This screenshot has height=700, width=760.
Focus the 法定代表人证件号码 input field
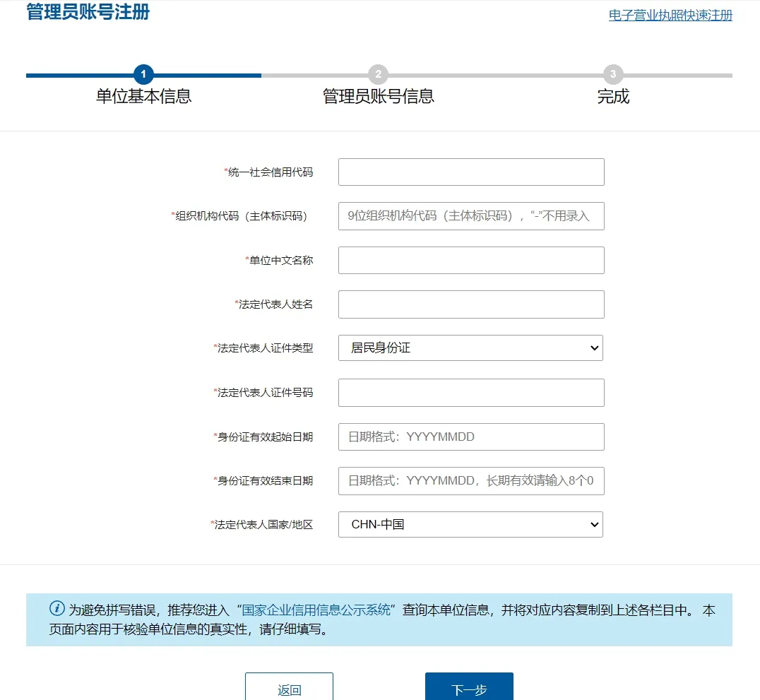coord(471,393)
